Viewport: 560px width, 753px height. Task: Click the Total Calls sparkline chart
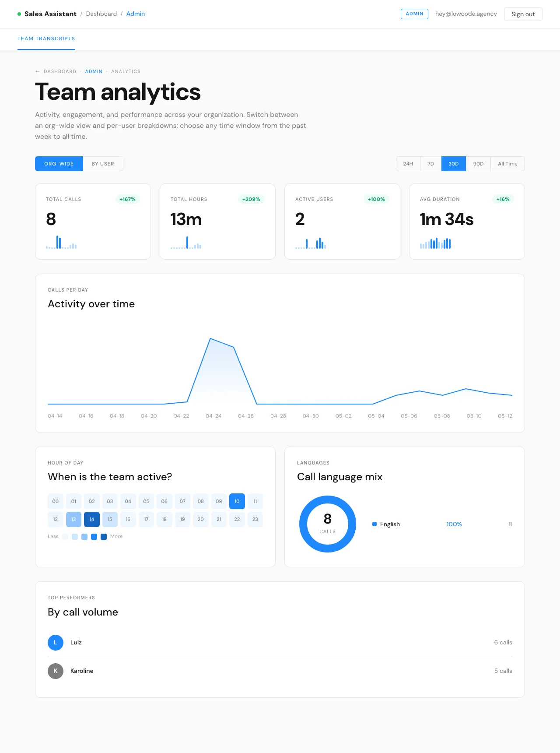coord(61,242)
